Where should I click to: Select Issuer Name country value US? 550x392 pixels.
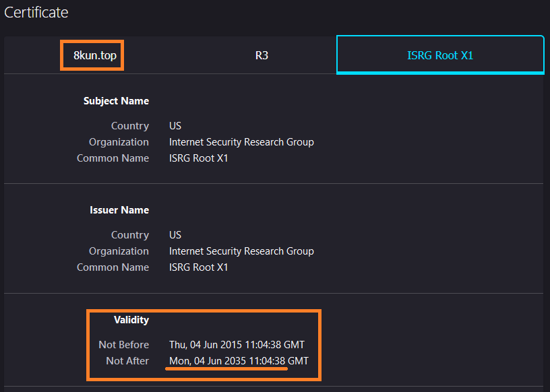(x=175, y=235)
